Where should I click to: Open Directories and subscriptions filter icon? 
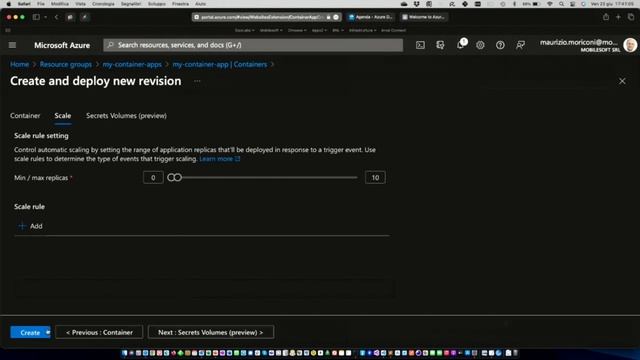440,45
